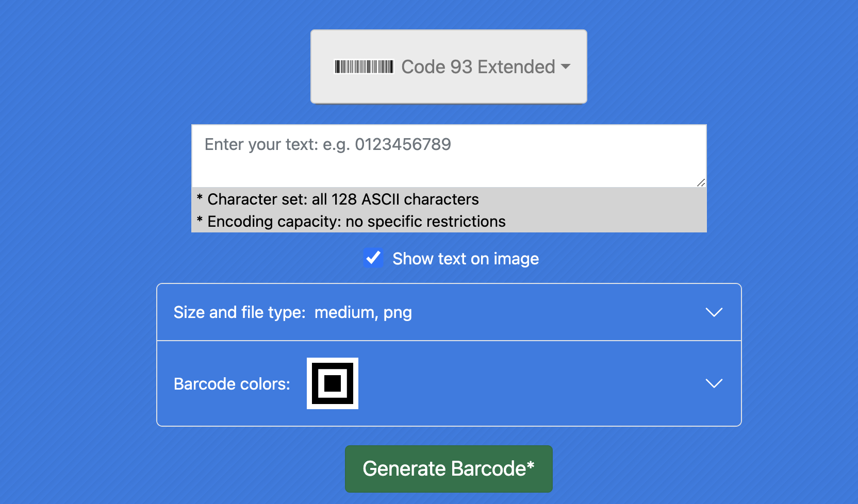Image resolution: width=858 pixels, height=504 pixels.
Task: Click the textarea resize handle corner
Action: click(x=701, y=182)
